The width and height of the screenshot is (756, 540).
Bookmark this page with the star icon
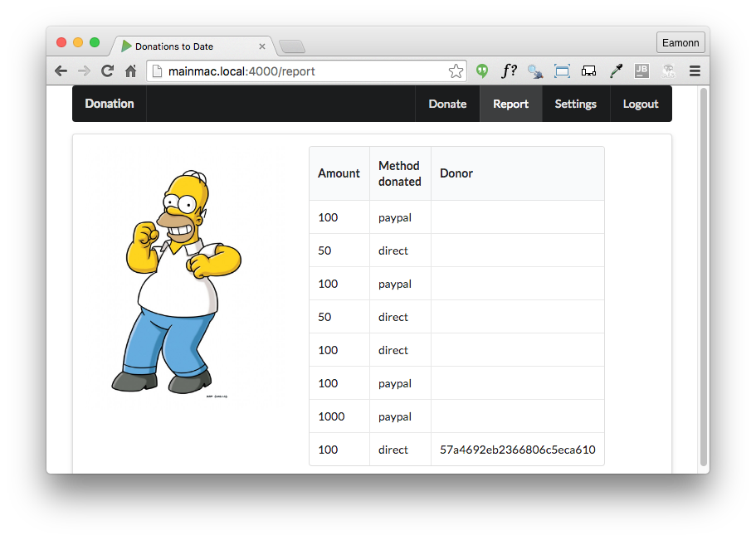click(456, 71)
